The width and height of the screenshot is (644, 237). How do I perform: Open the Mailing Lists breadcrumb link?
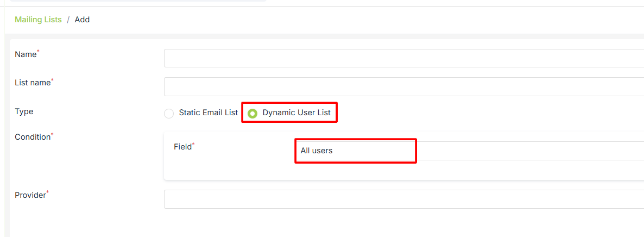(38, 20)
